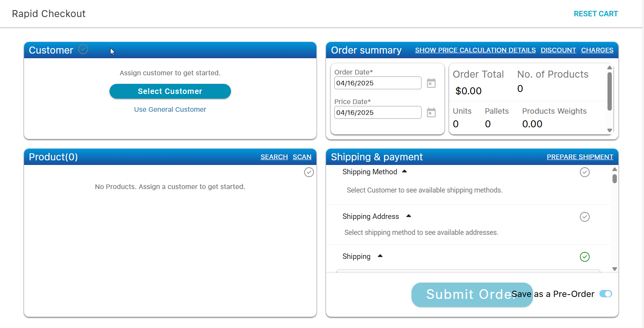644x328 pixels.
Task: Click the shipping panel scrollbar thumb
Action: coord(614,179)
